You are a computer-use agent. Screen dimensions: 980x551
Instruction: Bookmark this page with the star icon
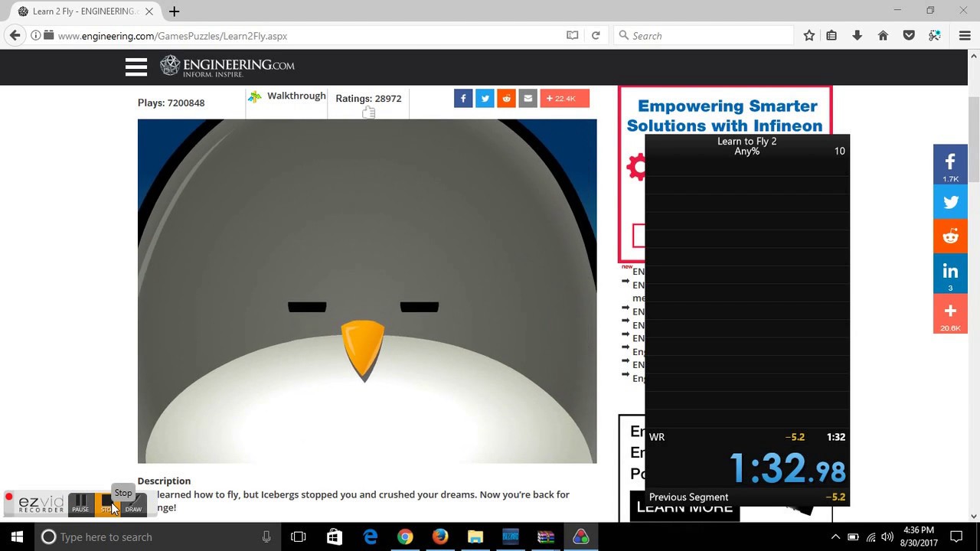tap(809, 35)
